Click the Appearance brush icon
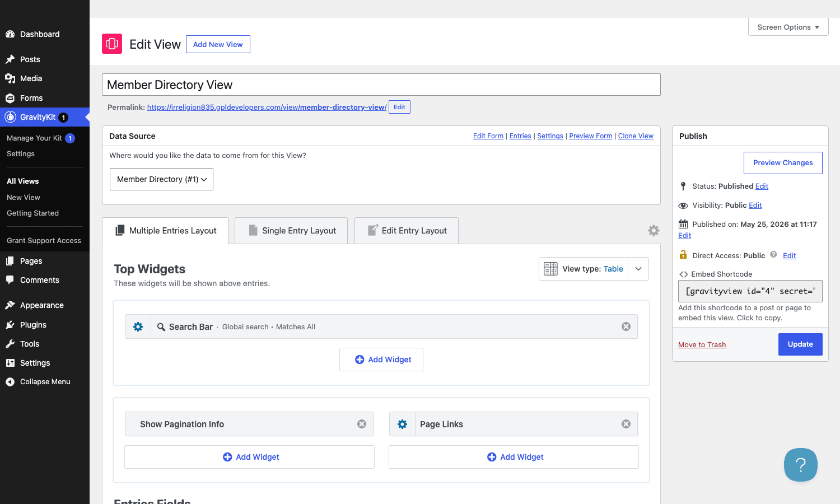 coord(10,305)
